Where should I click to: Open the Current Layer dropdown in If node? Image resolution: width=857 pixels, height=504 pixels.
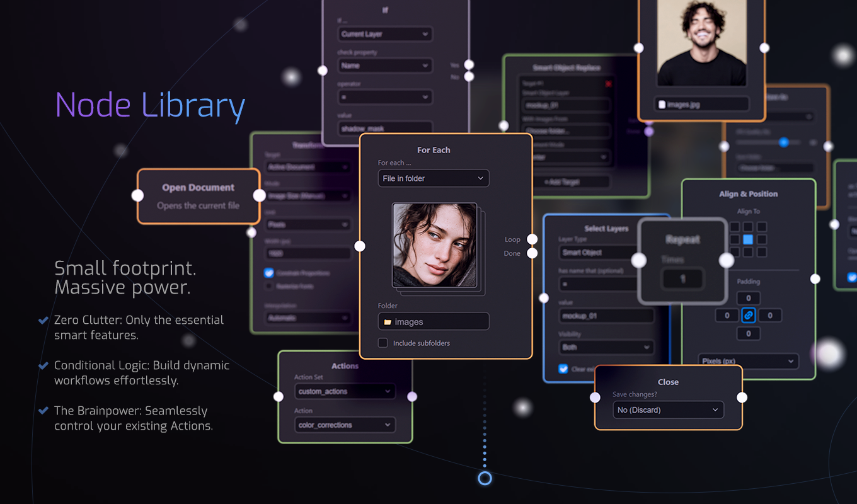[385, 34]
